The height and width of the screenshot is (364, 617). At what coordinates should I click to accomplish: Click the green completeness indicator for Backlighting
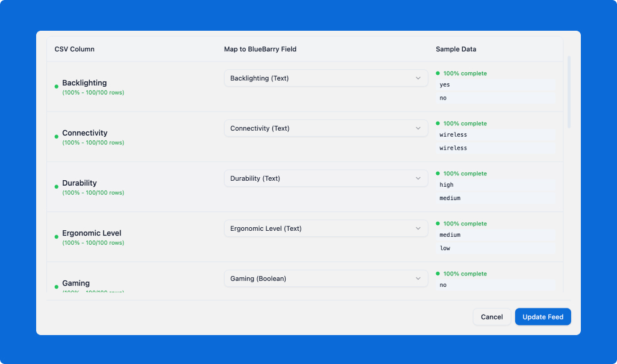pyautogui.click(x=439, y=73)
